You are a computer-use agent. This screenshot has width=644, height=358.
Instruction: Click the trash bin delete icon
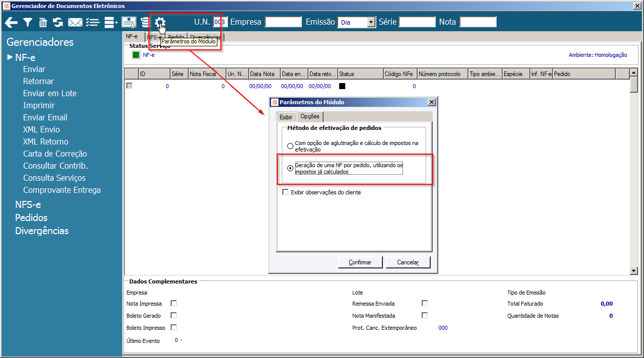(43, 22)
